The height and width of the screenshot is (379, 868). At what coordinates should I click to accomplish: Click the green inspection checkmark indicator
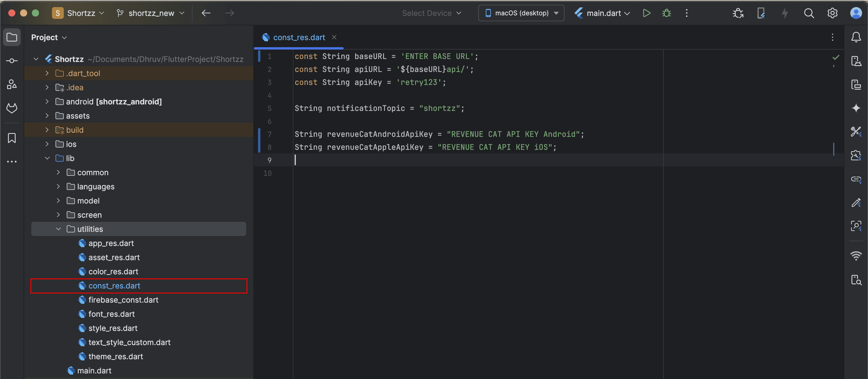[836, 57]
